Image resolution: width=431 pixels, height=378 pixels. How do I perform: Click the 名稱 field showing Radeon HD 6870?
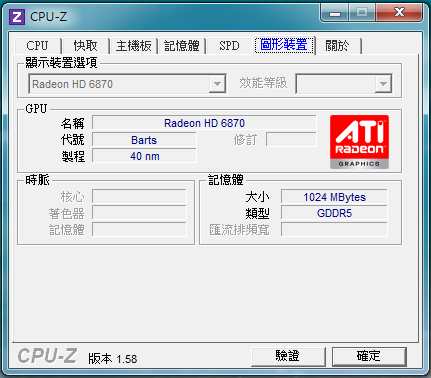coord(204,123)
